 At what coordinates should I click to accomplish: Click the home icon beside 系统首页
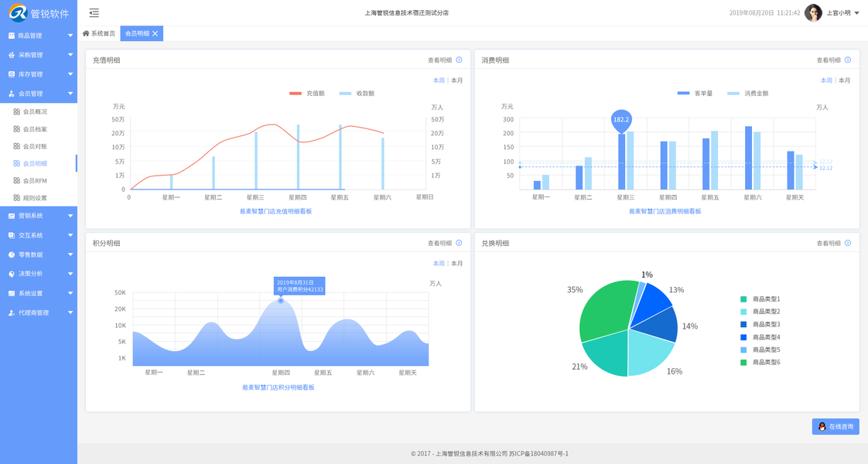pyautogui.click(x=86, y=33)
